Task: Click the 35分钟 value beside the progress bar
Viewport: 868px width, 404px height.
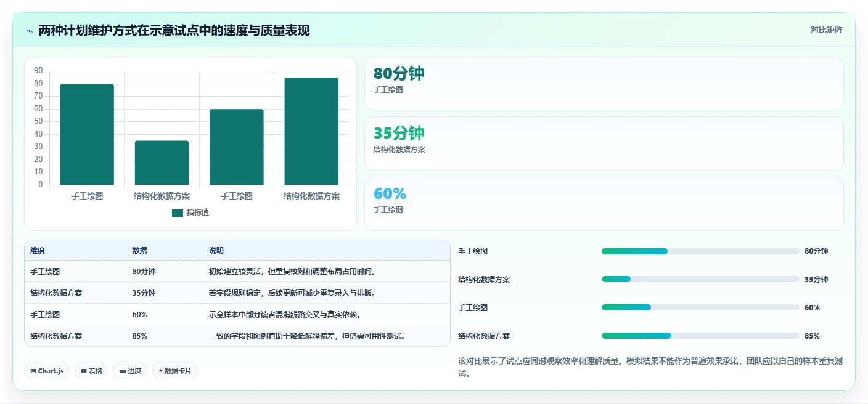Action: (816, 280)
